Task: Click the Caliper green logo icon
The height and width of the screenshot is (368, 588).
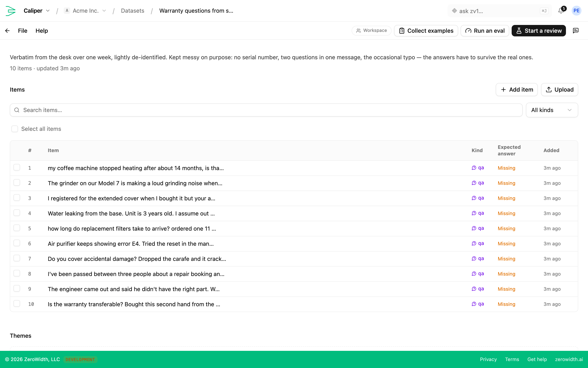Action: click(x=10, y=11)
